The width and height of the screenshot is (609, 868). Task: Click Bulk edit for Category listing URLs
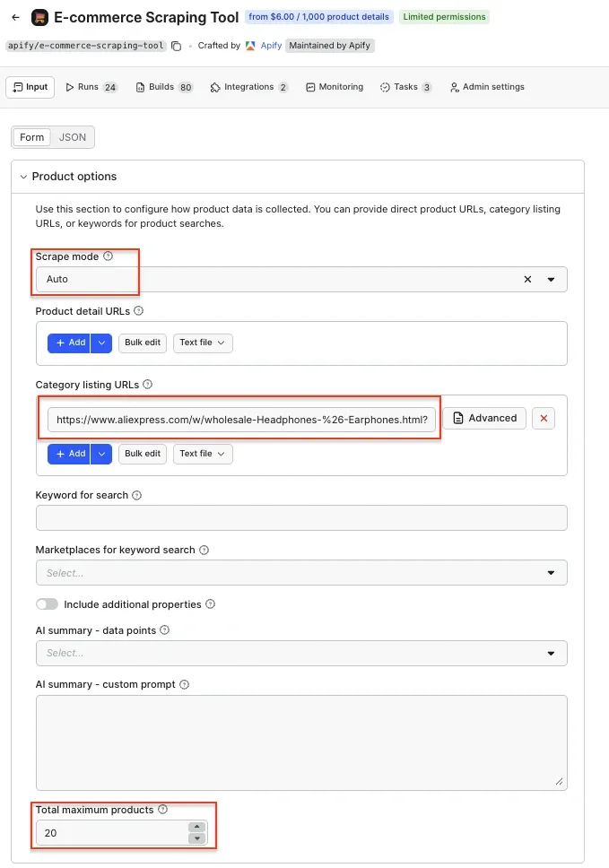coord(143,454)
